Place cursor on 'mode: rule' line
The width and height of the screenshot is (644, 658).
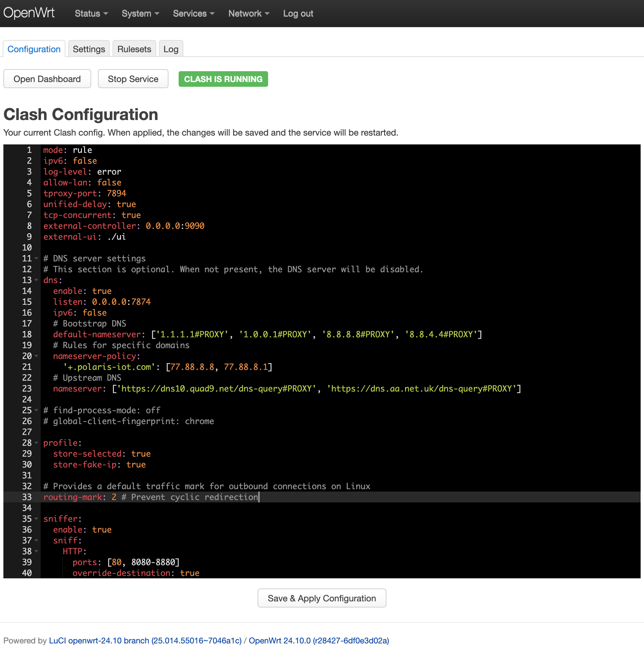(x=68, y=150)
